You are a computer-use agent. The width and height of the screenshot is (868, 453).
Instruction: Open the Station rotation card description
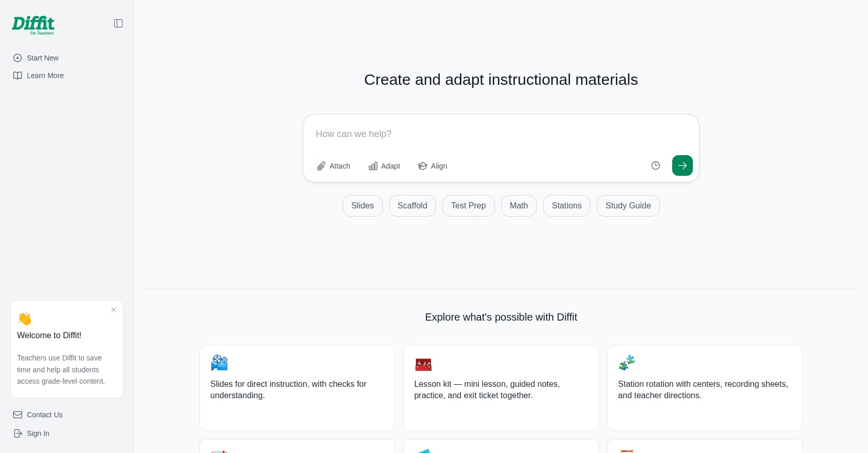click(x=703, y=389)
